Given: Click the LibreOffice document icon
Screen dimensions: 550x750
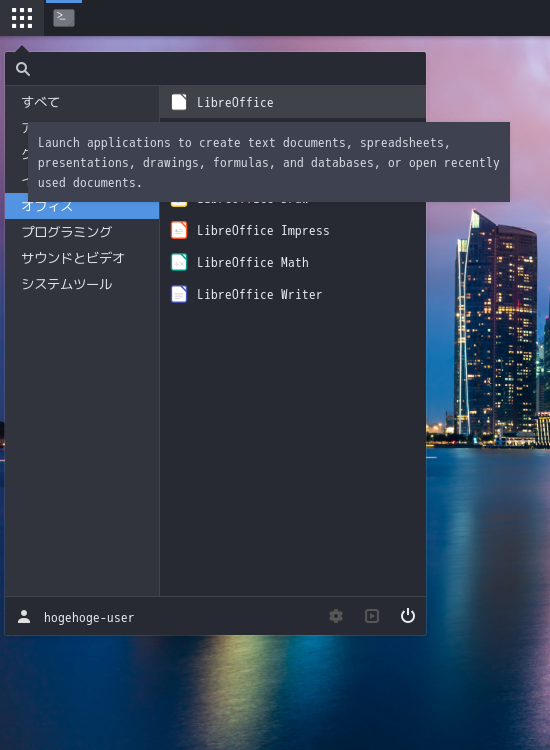Looking at the screenshot, I should [x=179, y=102].
